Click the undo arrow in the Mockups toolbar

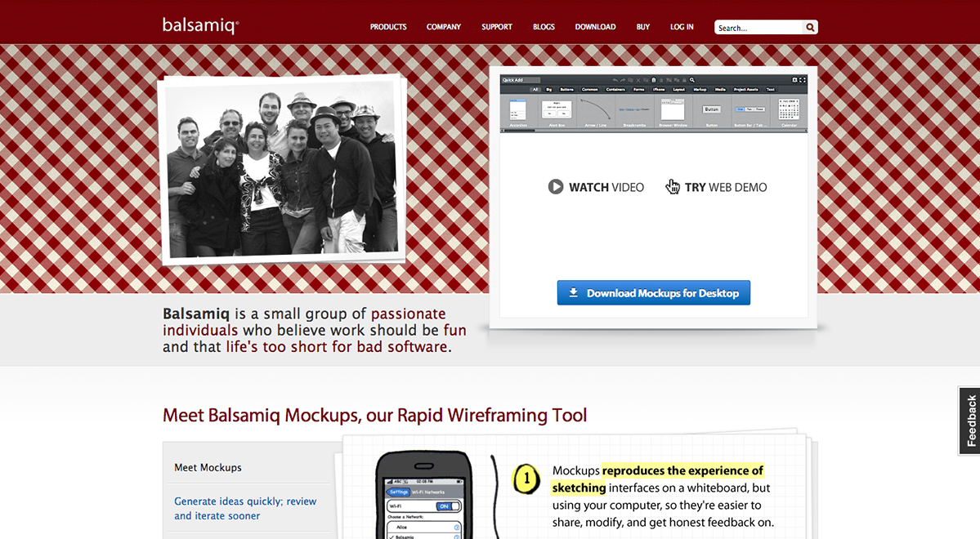tap(615, 80)
